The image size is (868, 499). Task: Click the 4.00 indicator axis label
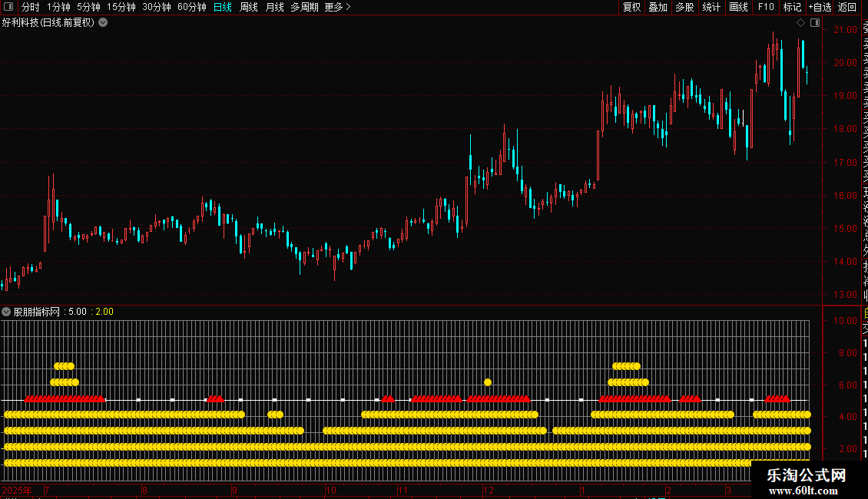(x=847, y=417)
